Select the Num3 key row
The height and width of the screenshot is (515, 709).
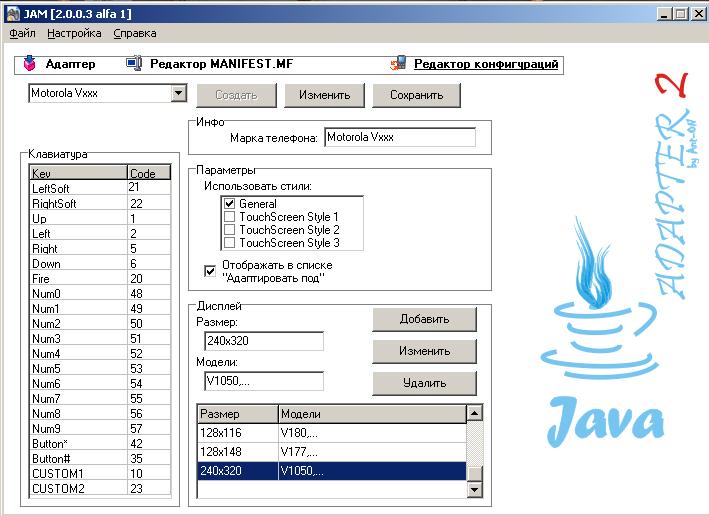click(x=100, y=338)
